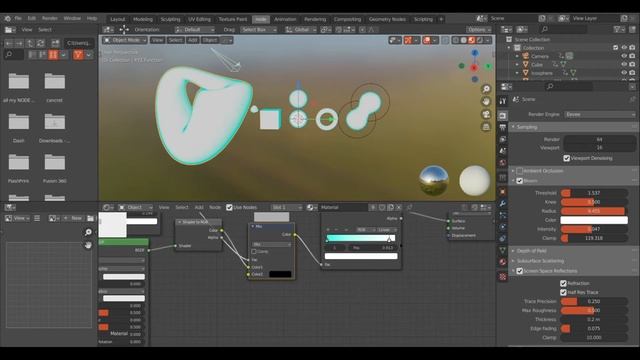Click outliner filter funnel icon

point(617,29)
